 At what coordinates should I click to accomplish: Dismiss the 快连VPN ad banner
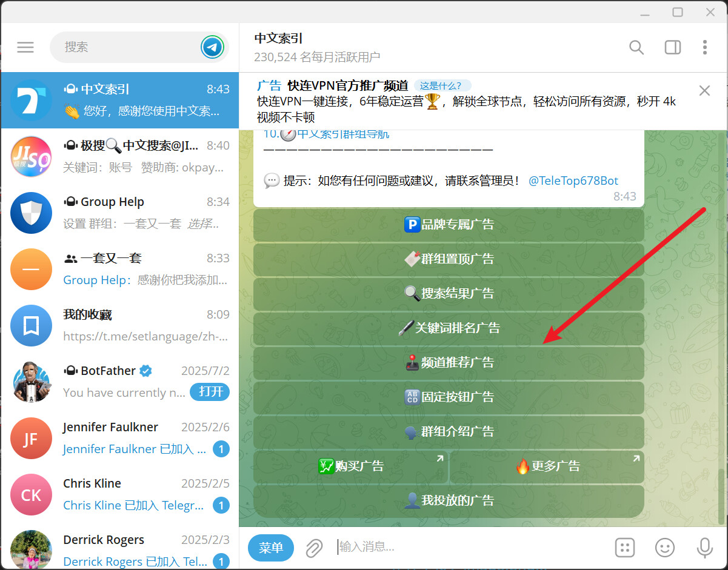click(704, 91)
